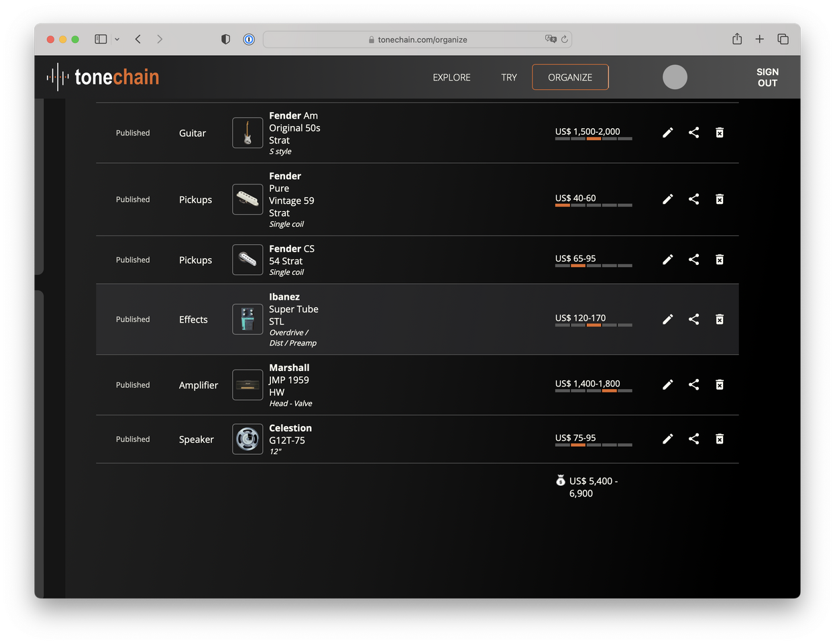Image resolution: width=835 pixels, height=644 pixels.
Task: Toggle the Safari sidebar
Action: click(101, 40)
